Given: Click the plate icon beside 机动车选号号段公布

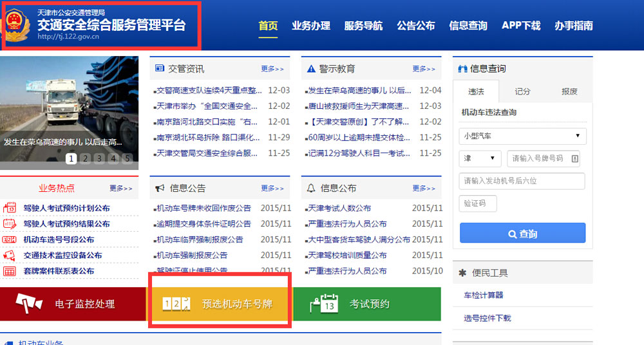Looking at the screenshot, I should click(x=10, y=239).
